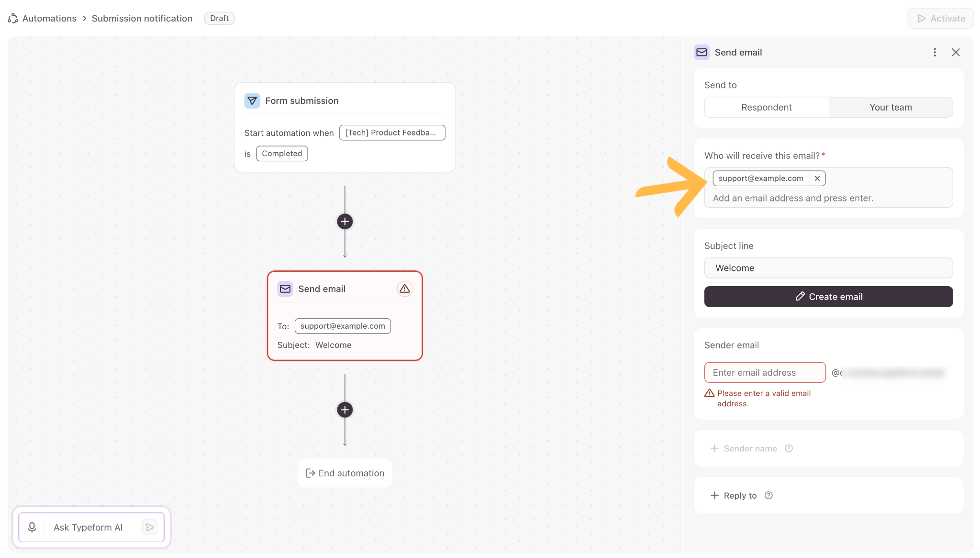Screen dimensions: 980x558
Task: Close the Send email side panel
Action: tap(956, 52)
